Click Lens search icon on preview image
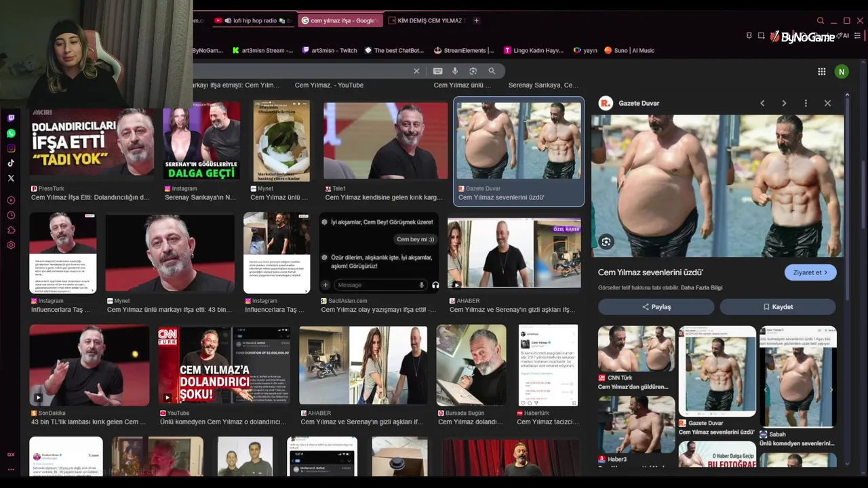The image size is (868, 488). (606, 241)
